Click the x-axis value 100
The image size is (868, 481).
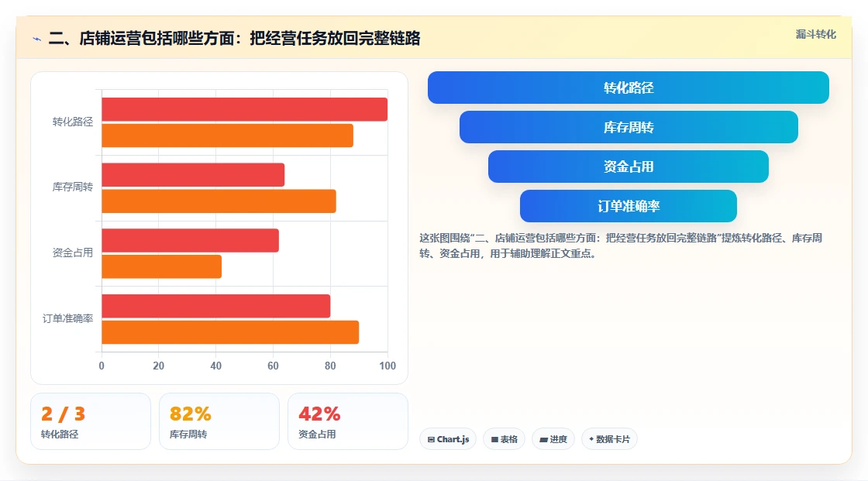[387, 366]
